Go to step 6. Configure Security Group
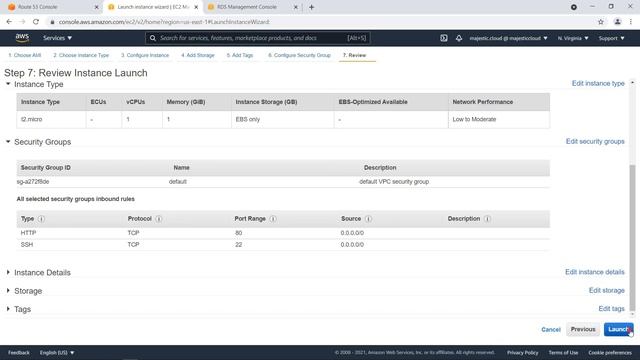 click(299, 55)
